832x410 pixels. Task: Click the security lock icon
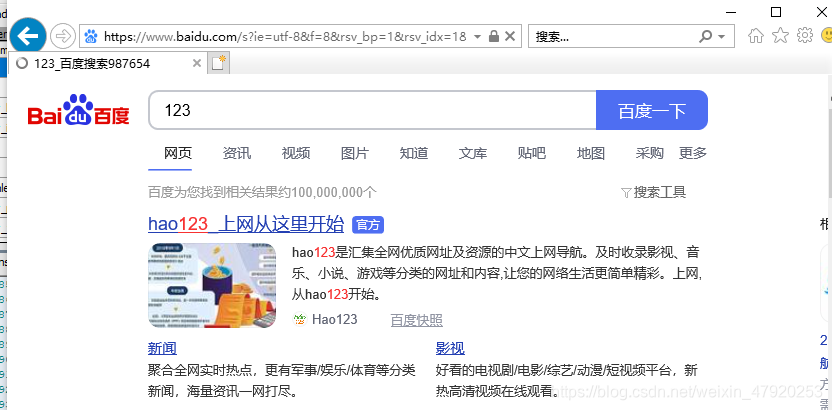tap(493, 36)
